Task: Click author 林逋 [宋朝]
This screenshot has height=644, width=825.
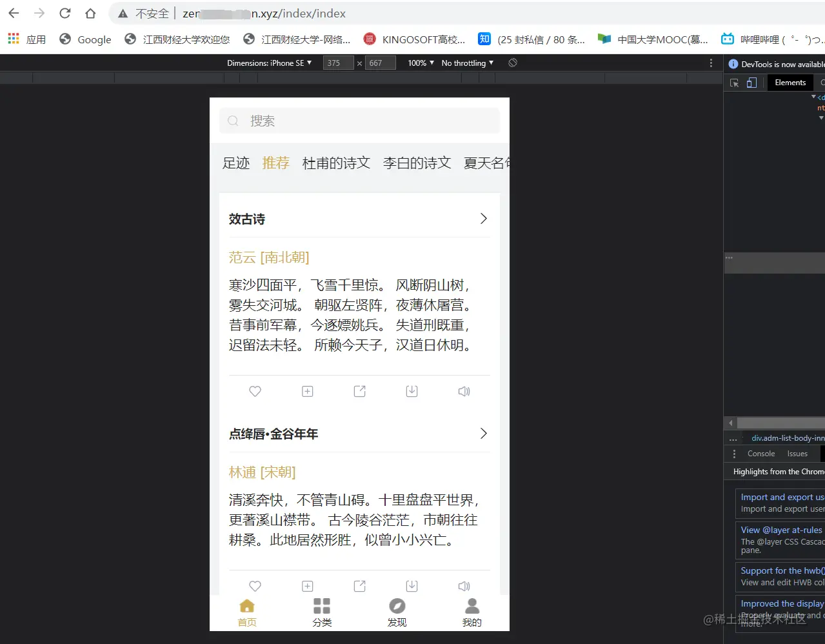Action: coord(262,472)
